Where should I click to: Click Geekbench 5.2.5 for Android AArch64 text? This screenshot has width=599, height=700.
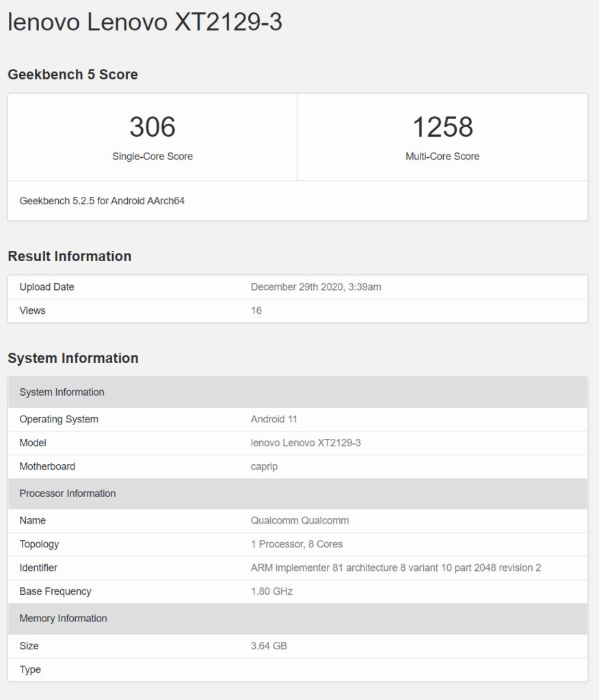[102, 201]
